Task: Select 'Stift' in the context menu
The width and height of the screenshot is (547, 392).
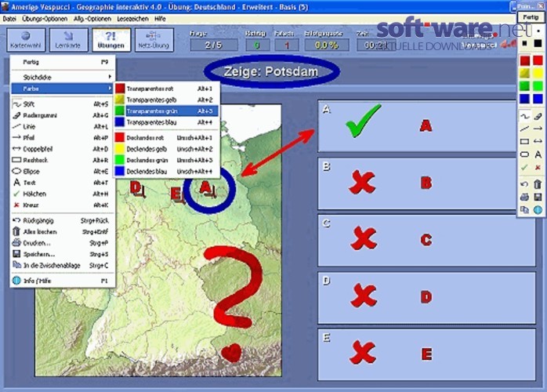Action: tap(63, 104)
